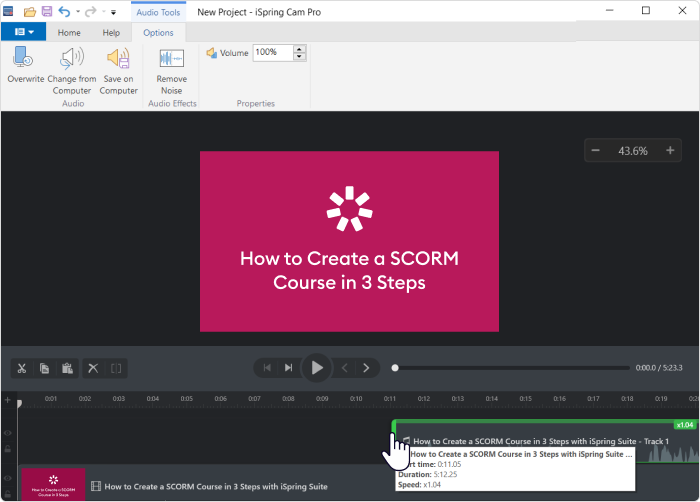Viewport: 700px width, 502px height.
Task: Add a new track with plus icon
Action: coord(8,400)
